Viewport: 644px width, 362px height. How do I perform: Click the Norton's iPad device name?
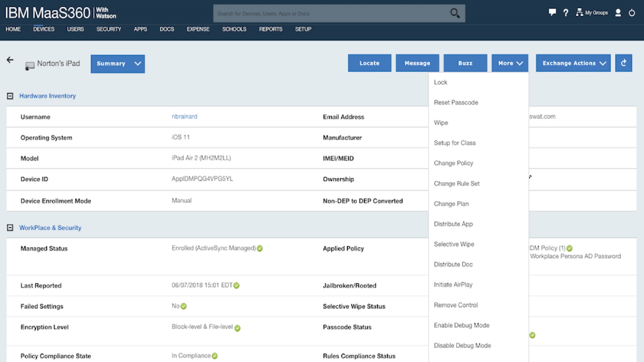click(x=58, y=63)
